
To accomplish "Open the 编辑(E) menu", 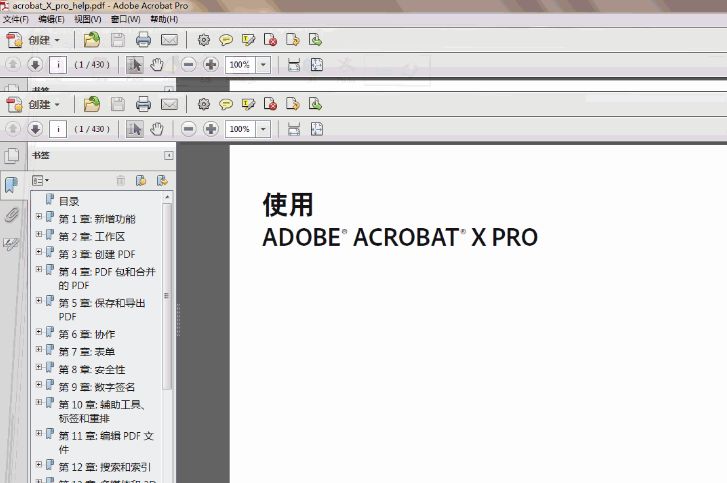I will click(x=51, y=19).
